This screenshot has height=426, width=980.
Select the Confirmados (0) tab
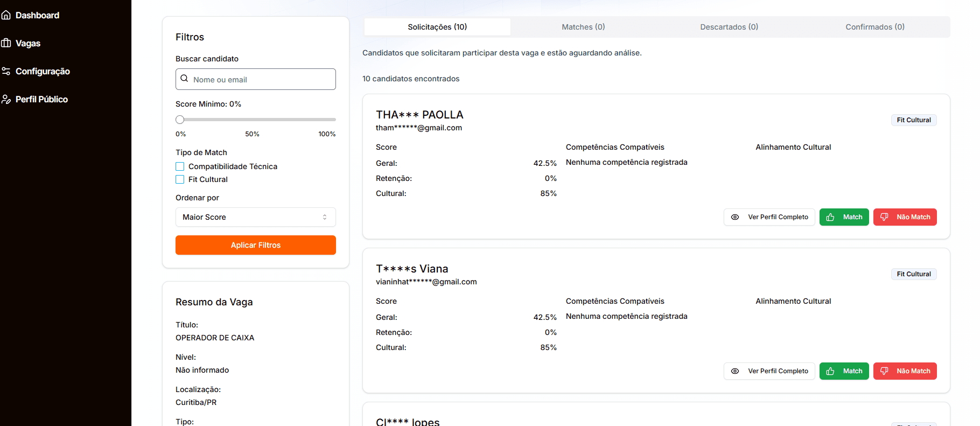[x=875, y=27]
